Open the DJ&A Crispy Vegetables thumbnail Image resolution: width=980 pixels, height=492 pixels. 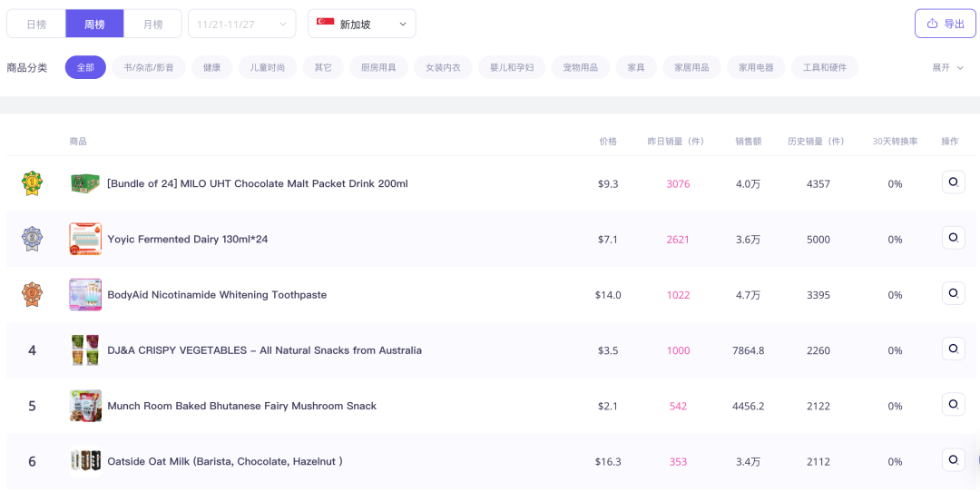[85, 350]
